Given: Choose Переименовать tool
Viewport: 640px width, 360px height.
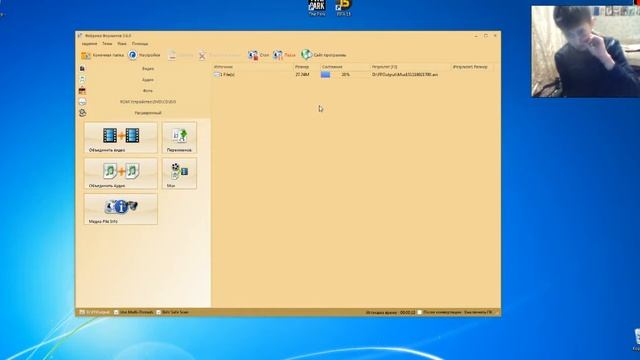Looking at the screenshot, I should (x=179, y=138).
